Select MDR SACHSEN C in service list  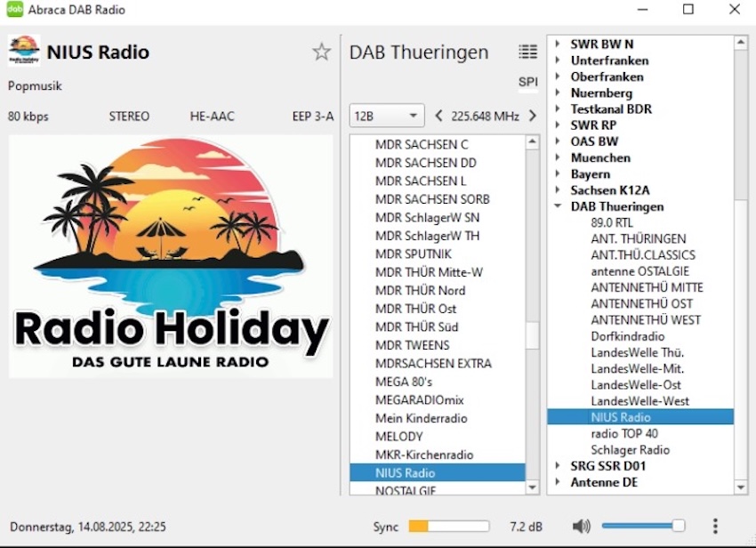[x=438, y=144]
